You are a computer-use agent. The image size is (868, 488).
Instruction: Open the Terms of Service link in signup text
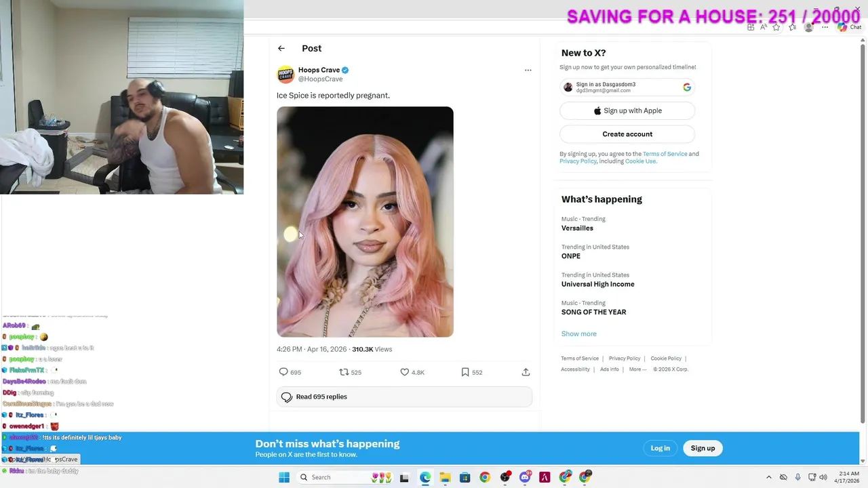[665, 154]
